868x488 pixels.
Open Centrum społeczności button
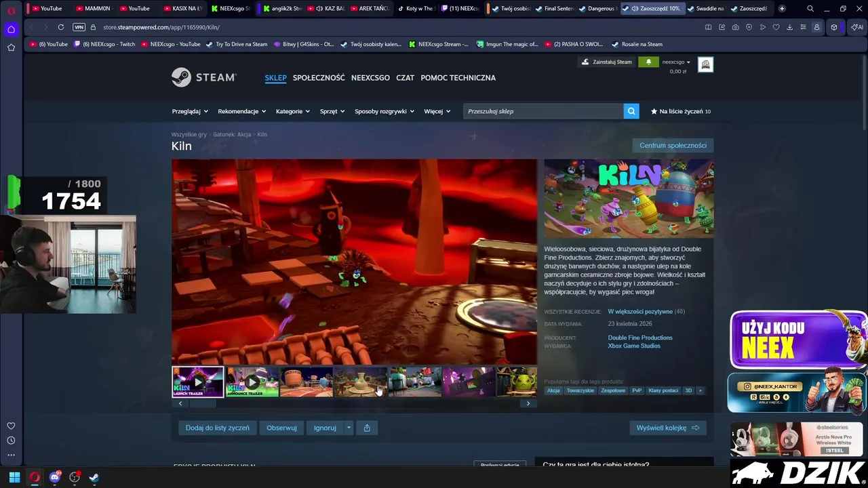[673, 145]
